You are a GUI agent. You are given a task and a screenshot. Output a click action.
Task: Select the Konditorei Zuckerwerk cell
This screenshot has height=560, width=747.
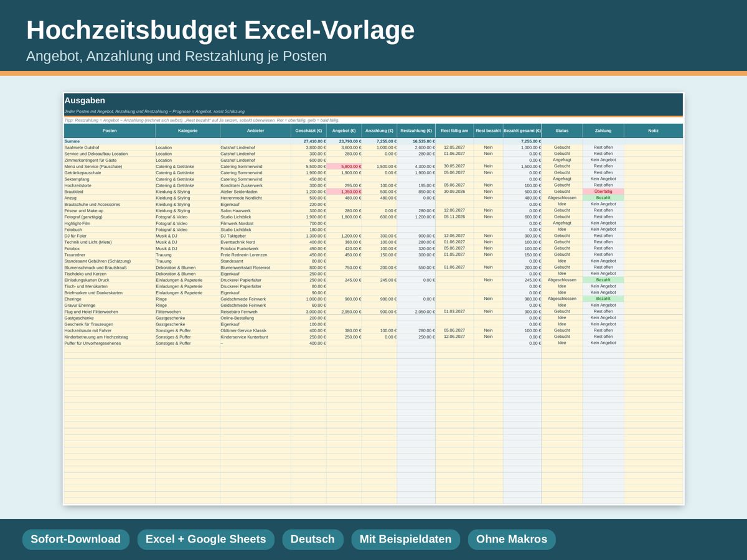pos(255,185)
